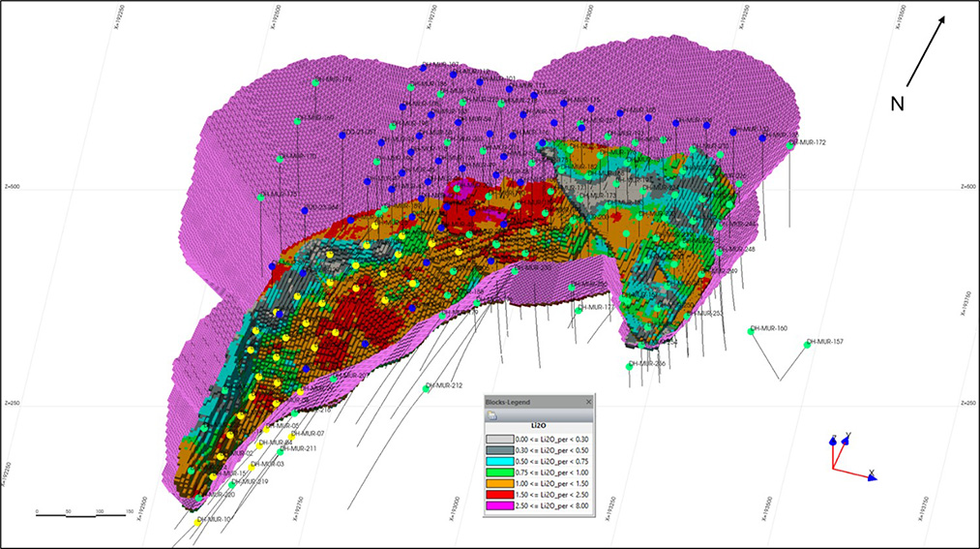Click the folder icon in Blocks-Legend toolbar
The height and width of the screenshot is (549, 980).
coord(492,414)
